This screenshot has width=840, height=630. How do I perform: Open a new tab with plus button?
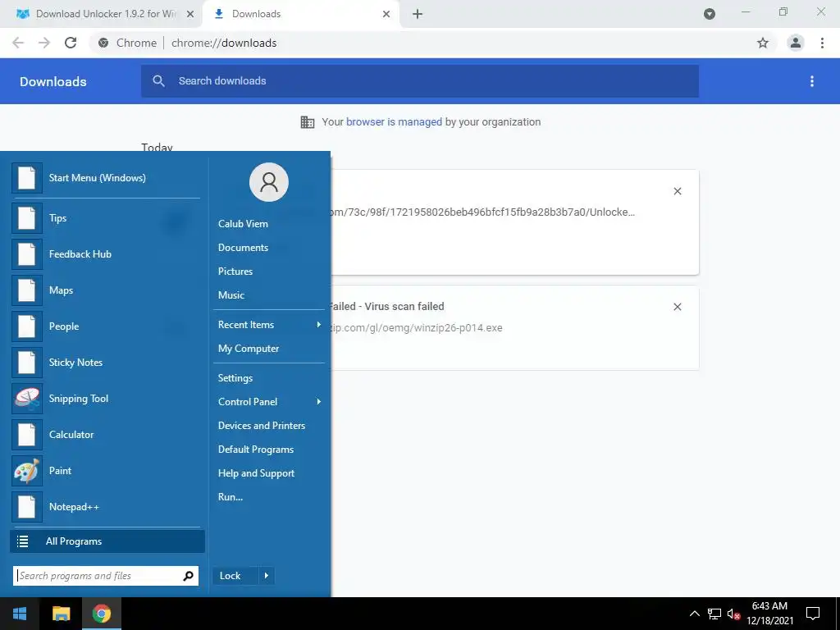pos(418,15)
